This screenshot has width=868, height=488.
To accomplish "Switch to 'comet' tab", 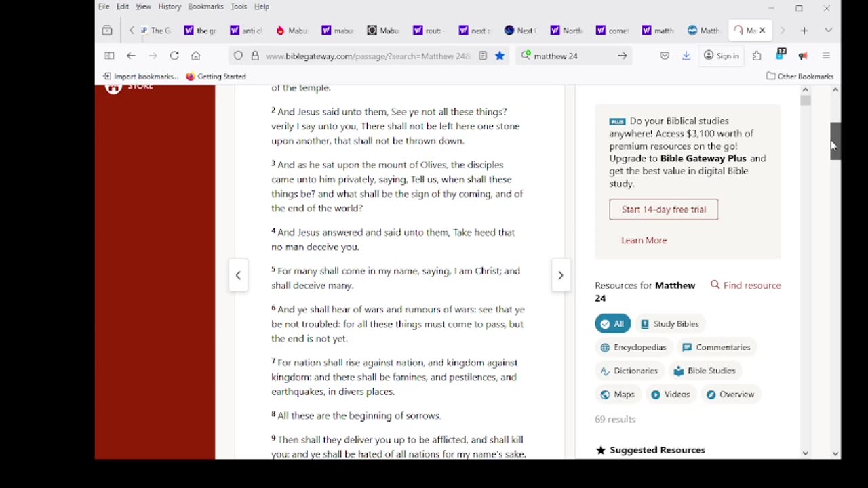I will tap(612, 30).
